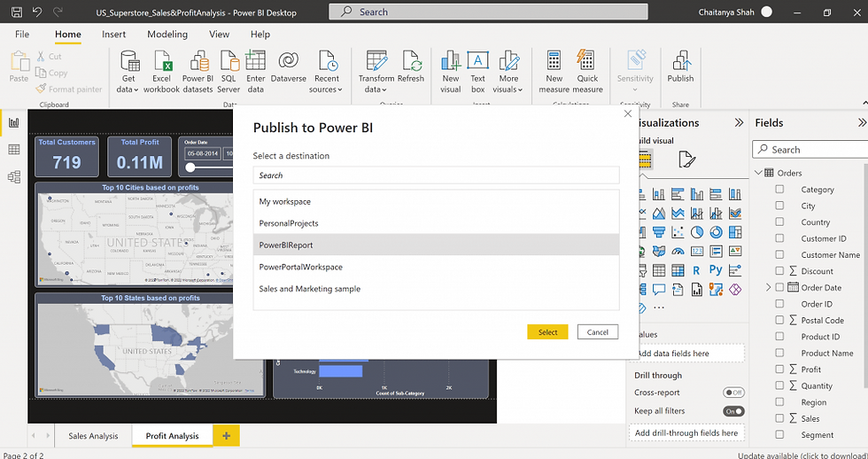Close the Publish to Power BI dialog
The height and width of the screenshot is (459, 868).
click(x=627, y=113)
